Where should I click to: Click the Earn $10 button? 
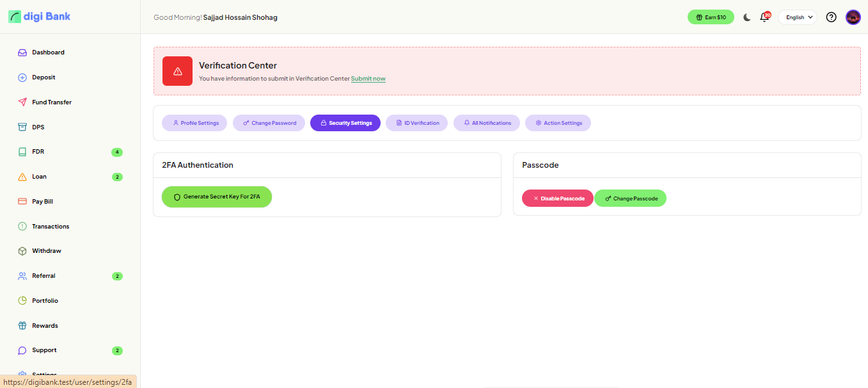(711, 17)
